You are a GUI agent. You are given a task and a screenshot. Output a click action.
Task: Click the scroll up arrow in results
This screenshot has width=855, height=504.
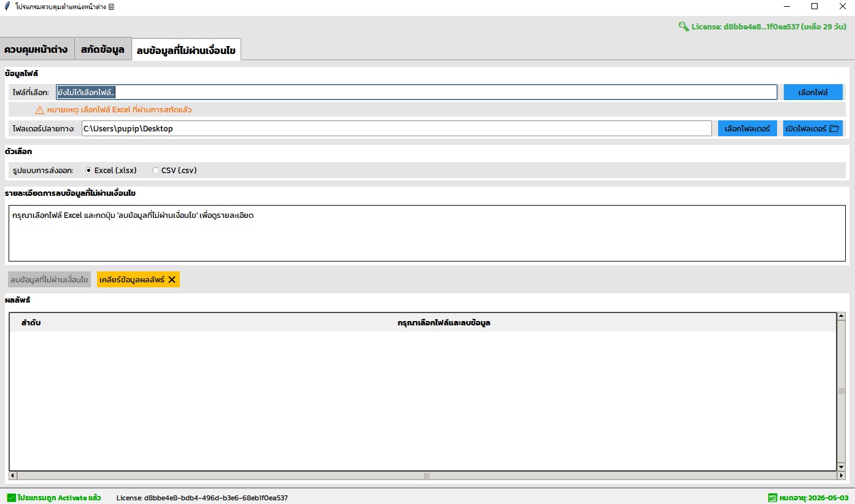click(841, 317)
